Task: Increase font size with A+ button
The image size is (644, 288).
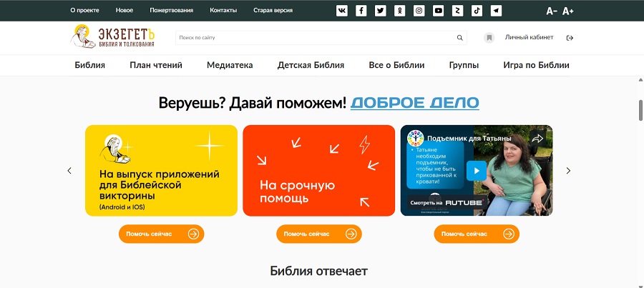Action: pyautogui.click(x=568, y=11)
